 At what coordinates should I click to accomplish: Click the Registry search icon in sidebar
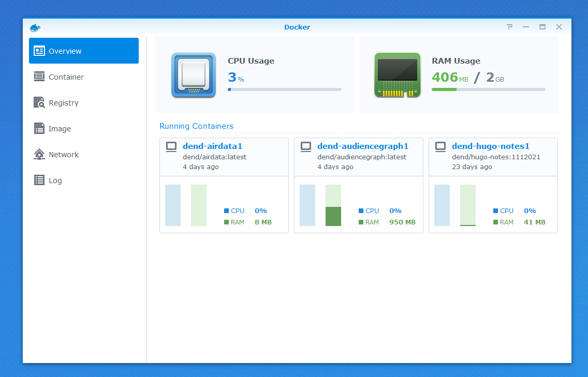point(39,102)
